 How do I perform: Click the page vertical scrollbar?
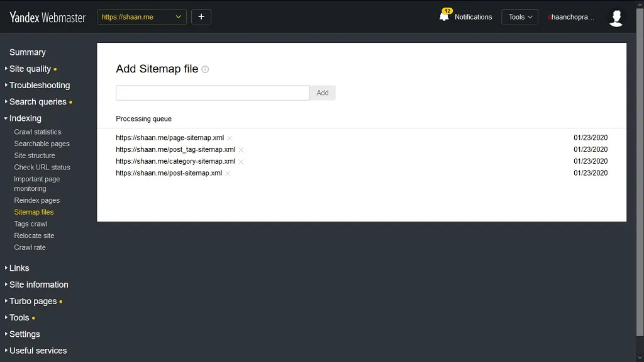pos(640,173)
